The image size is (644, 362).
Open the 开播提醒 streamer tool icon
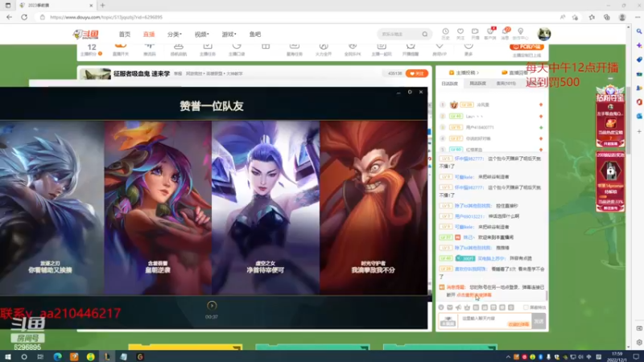pyautogui.click(x=411, y=49)
